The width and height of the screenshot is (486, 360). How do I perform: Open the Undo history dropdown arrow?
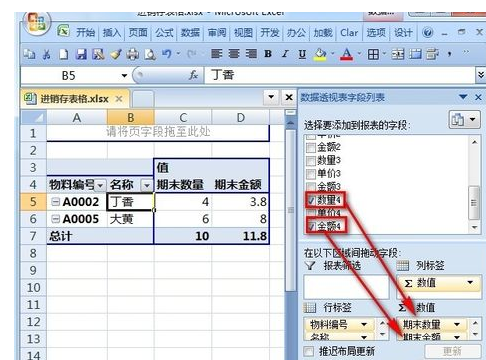coord(178,53)
